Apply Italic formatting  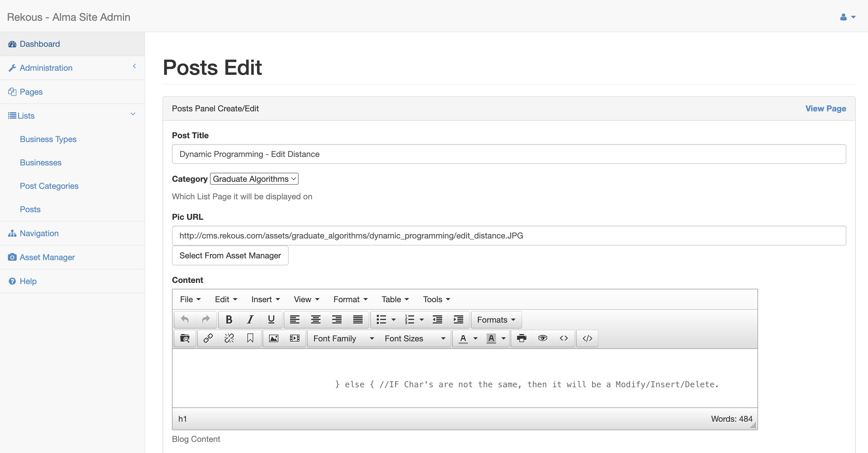250,320
